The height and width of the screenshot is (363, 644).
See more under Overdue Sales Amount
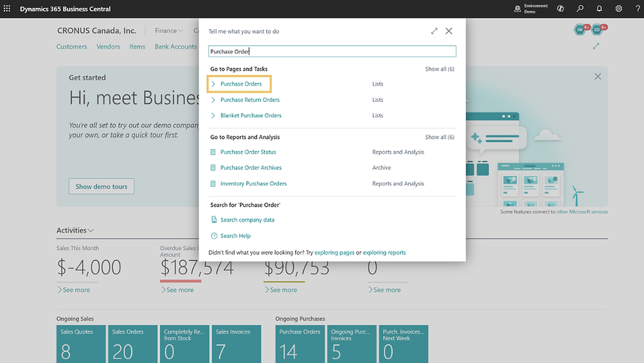point(177,290)
